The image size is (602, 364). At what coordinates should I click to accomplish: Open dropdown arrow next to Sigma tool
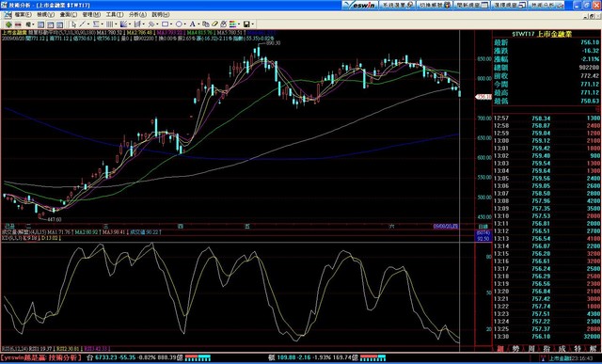[x=103, y=24]
